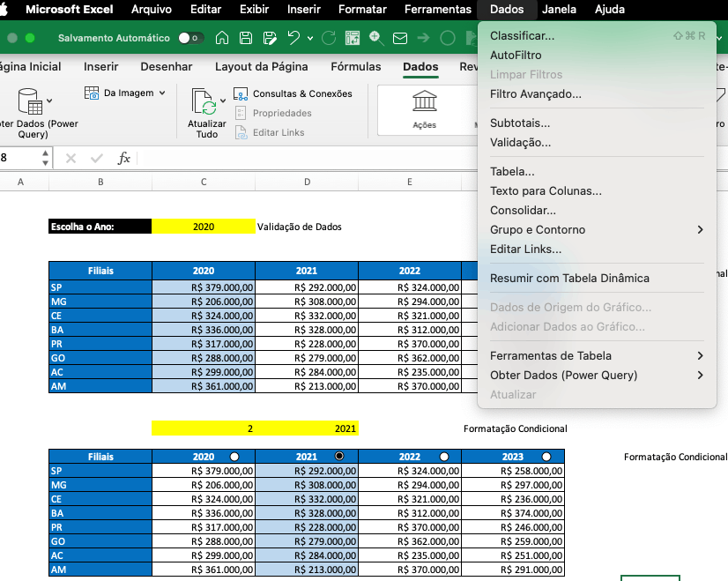Select the 2022 radio button in lower table
This screenshot has height=581, width=728.
[444, 457]
